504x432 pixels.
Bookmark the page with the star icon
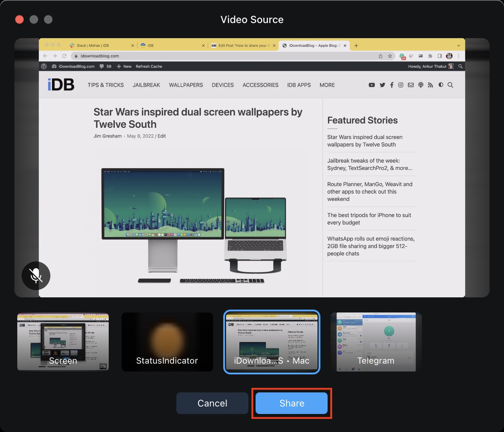coord(390,56)
